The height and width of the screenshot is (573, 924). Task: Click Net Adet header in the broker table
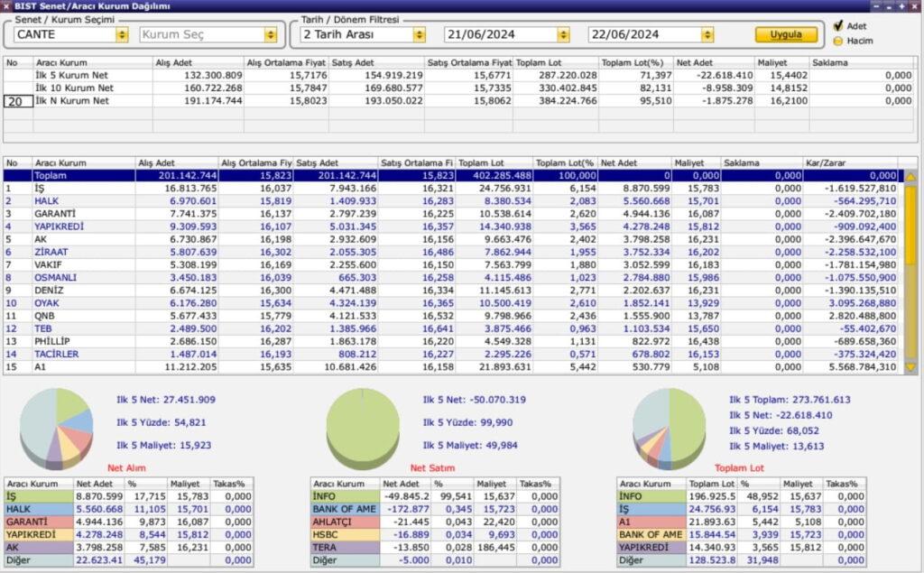pyautogui.click(x=634, y=163)
